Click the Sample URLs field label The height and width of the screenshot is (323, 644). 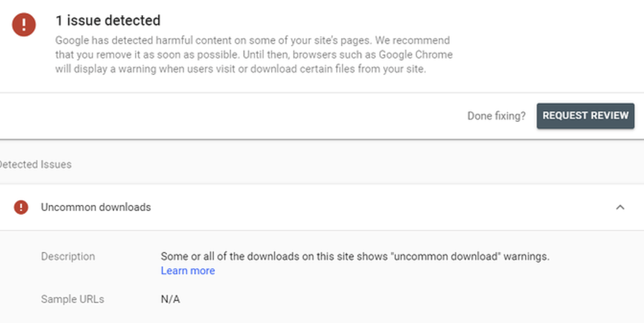[72, 300]
